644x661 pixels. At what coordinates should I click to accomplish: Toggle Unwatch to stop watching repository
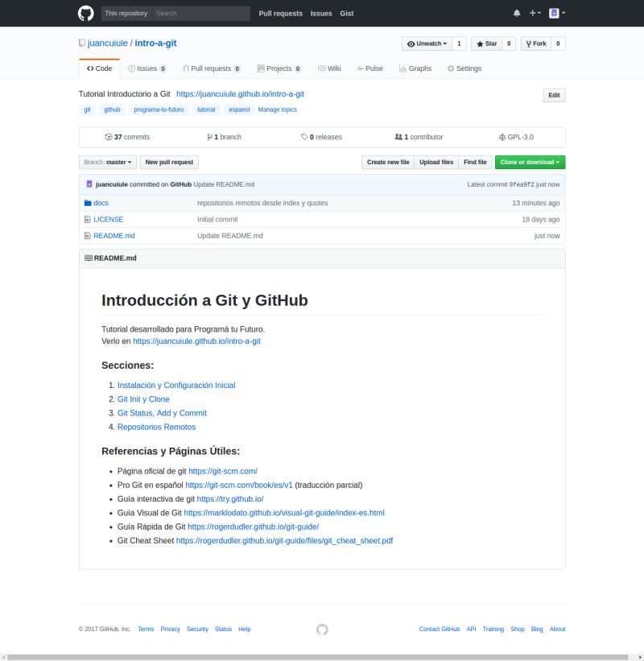[425, 43]
